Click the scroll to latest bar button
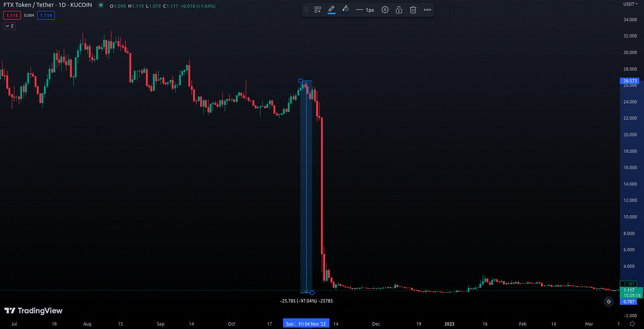This screenshot has height=329, width=644. tap(609, 302)
